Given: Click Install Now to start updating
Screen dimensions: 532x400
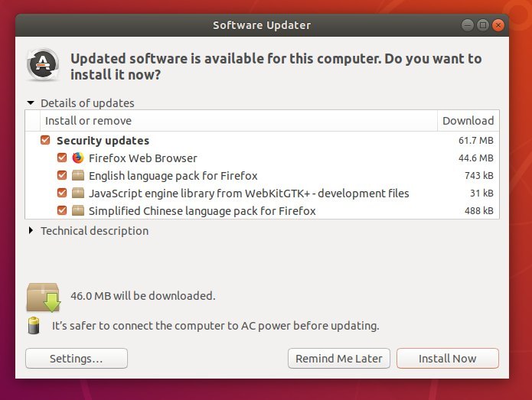Looking at the screenshot, I should [x=448, y=358].
